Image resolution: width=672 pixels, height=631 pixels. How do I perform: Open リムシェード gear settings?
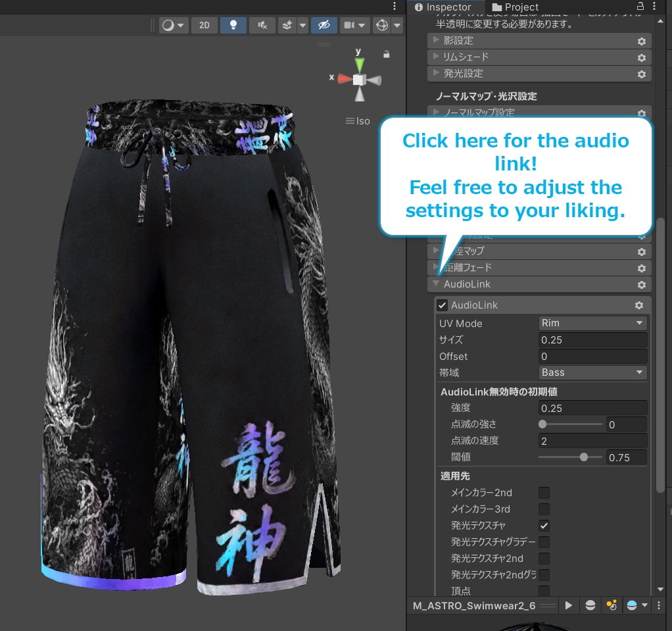tap(642, 57)
